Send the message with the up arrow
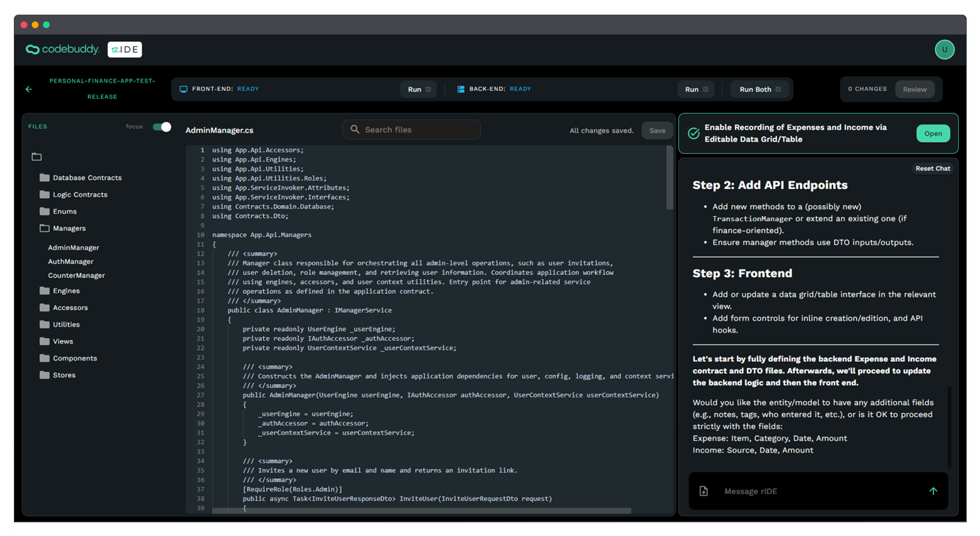980x536 pixels. click(933, 491)
